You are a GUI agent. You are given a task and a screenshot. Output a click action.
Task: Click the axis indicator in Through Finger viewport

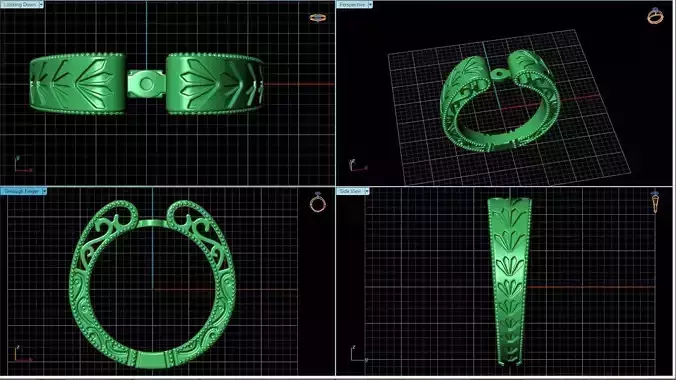click(22, 354)
